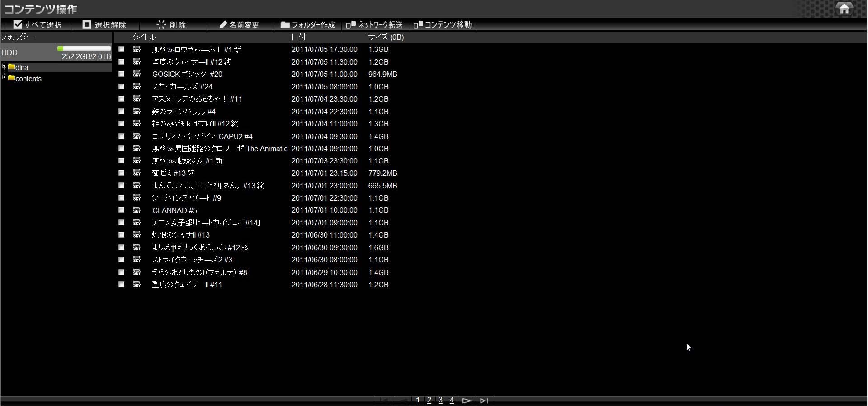Viewport: 868px width, 406px height.
Task: Open title 神のみぞ知るセカイII #12 終
Action: pyautogui.click(x=195, y=123)
